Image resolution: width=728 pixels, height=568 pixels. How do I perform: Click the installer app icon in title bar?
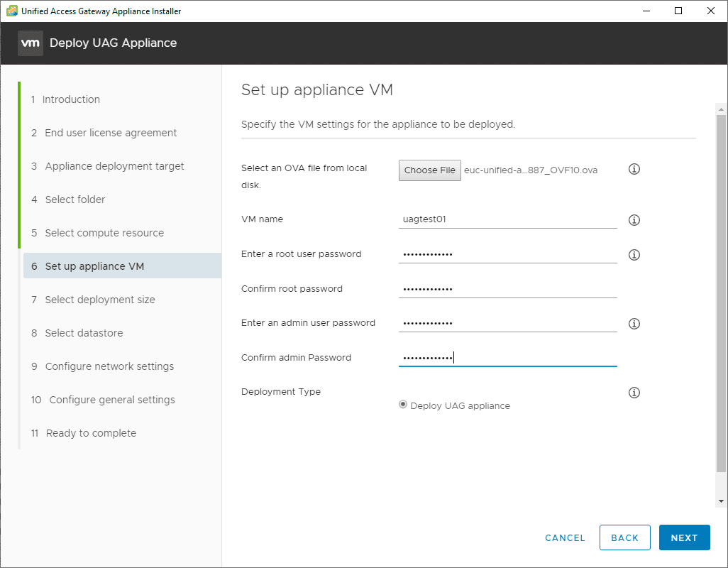pos(11,11)
